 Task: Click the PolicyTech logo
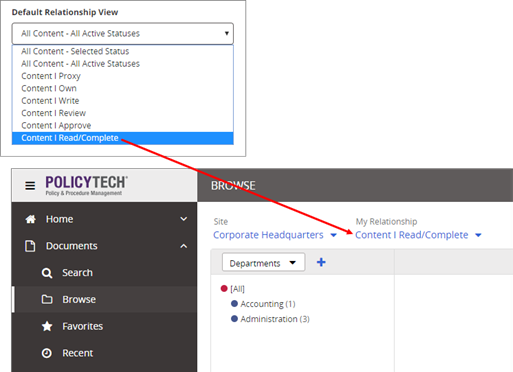pos(86,186)
